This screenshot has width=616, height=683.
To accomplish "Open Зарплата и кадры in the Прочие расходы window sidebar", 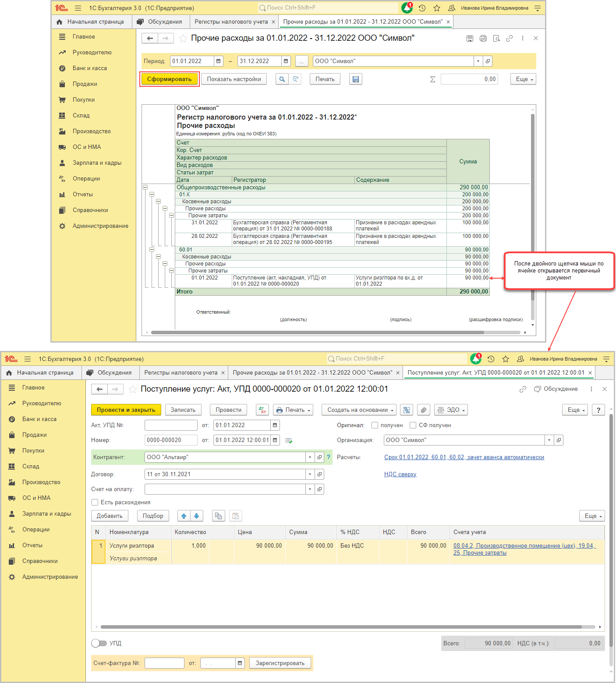I will [x=97, y=163].
